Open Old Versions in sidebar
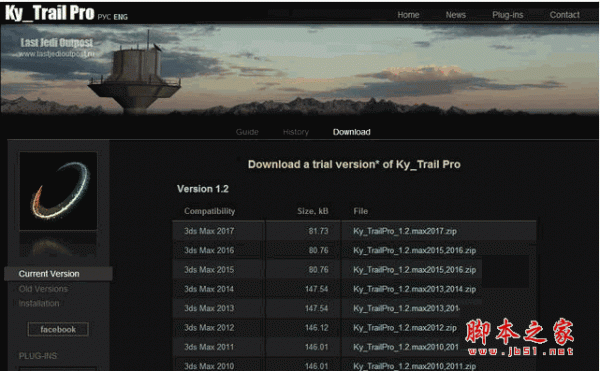 click(x=43, y=289)
